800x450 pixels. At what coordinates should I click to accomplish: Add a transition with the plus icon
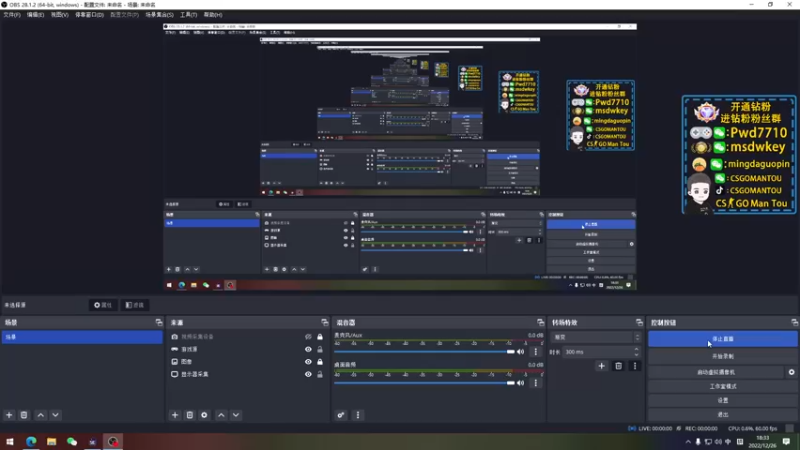click(602, 366)
